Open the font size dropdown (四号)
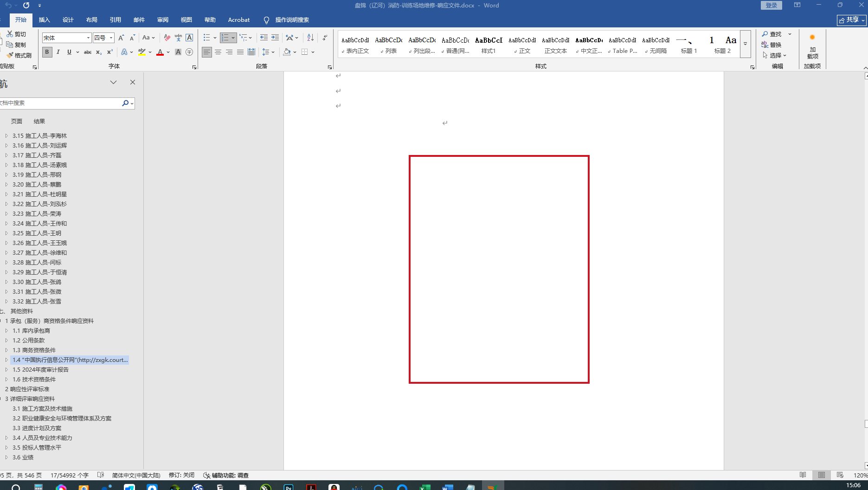Viewport: 868px width, 490px height. [x=111, y=38]
